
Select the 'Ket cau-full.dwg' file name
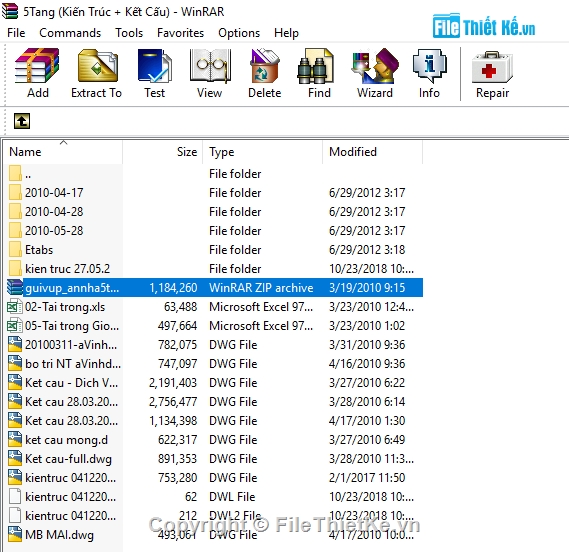pos(68,459)
